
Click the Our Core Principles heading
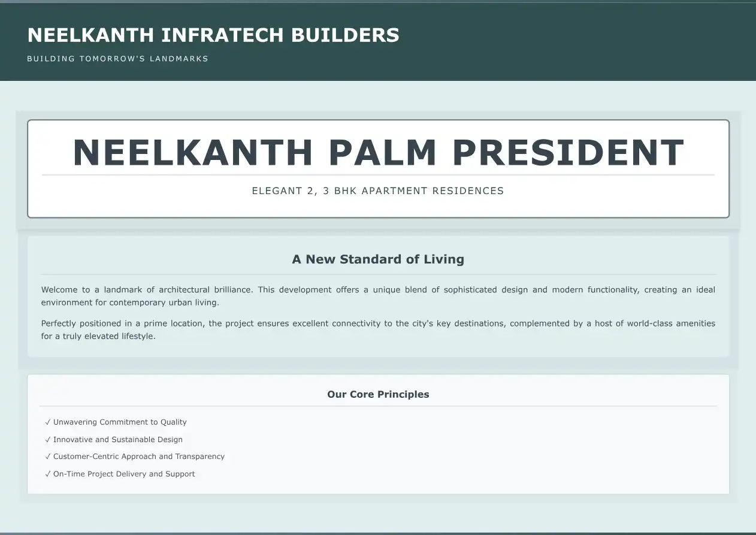(378, 394)
